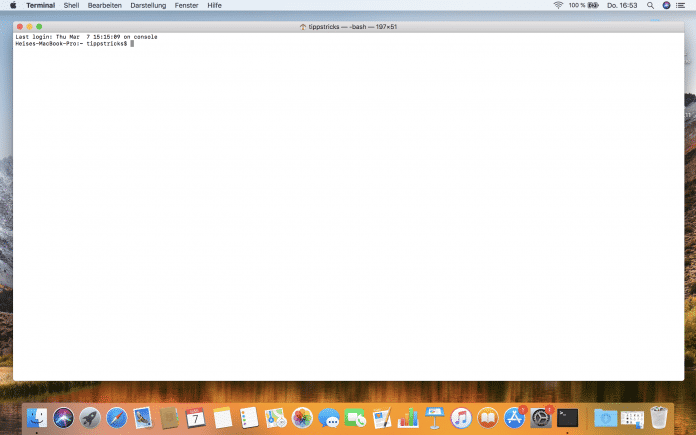Launch Finder from the Dock
Viewport: 696px width, 435px height.
(x=39, y=417)
